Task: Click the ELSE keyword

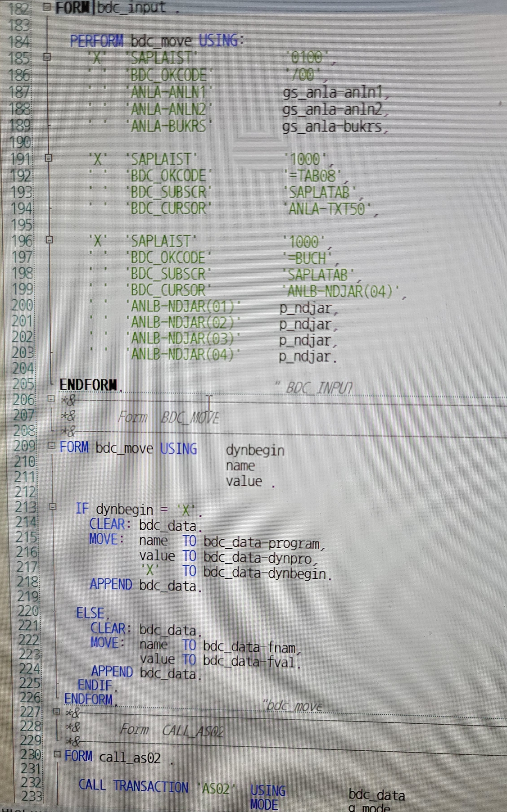Action: (91, 613)
